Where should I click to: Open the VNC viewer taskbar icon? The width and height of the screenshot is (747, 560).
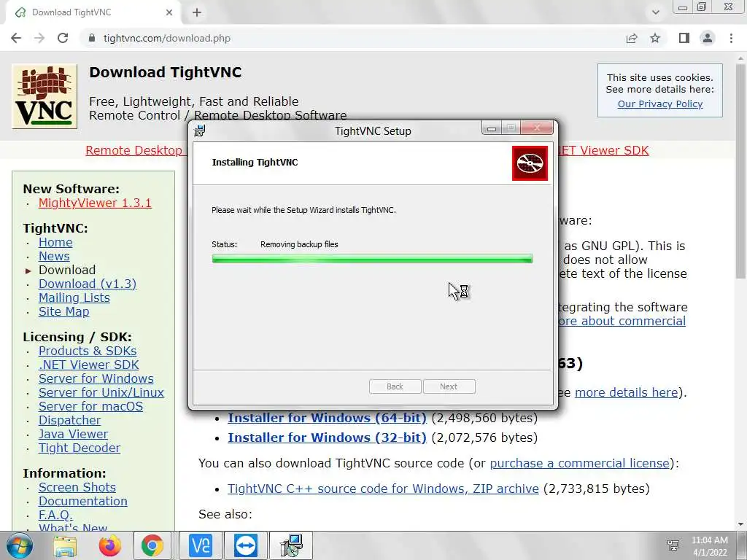200,545
